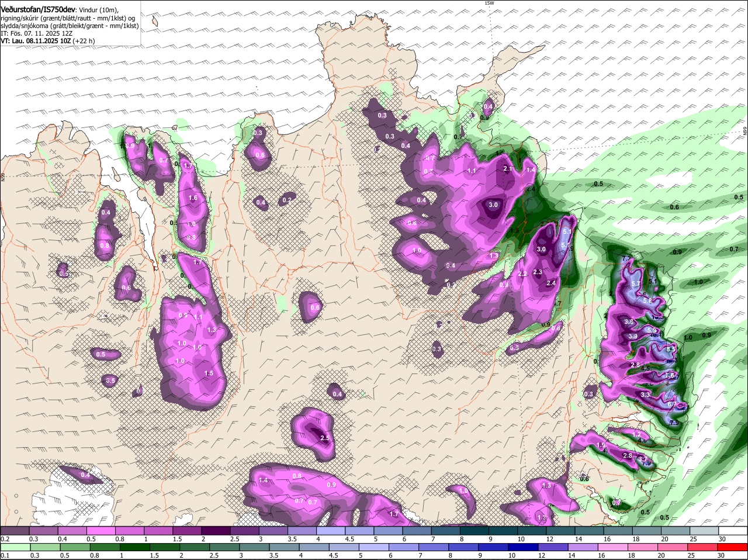Click the '6.7' precipitation value on east coast
The height and width of the screenshot is (560, 748).
coord(671,405)
